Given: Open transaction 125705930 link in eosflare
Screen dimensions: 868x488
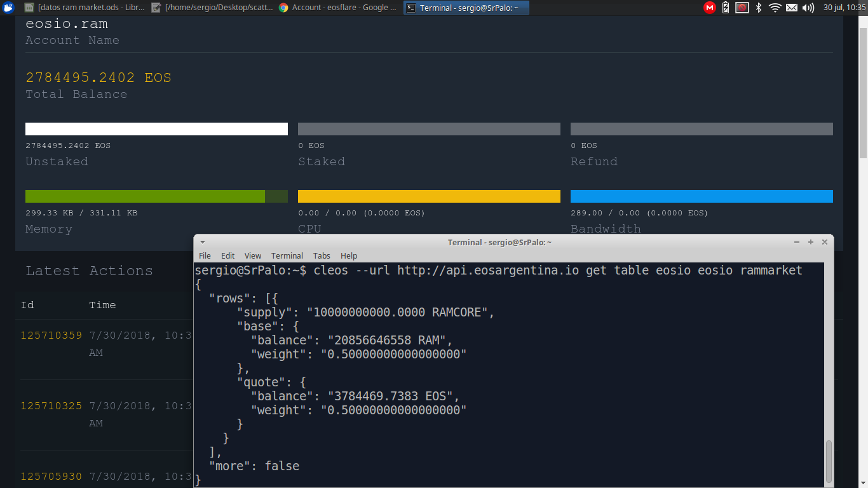Looking at the screenshot, I should point(51,476).
